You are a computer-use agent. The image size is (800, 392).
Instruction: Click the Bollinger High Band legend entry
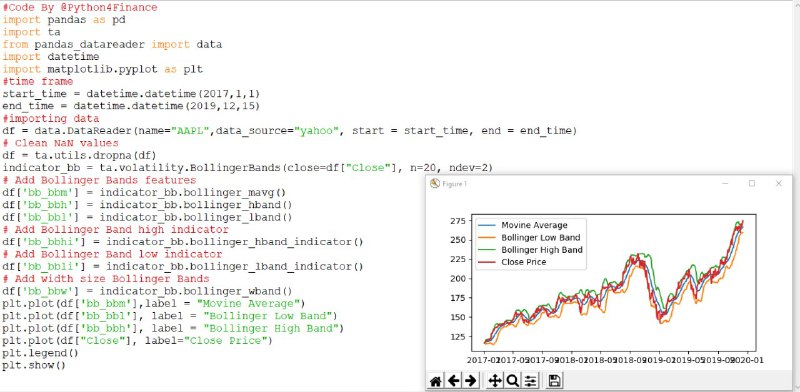(530, 250)
